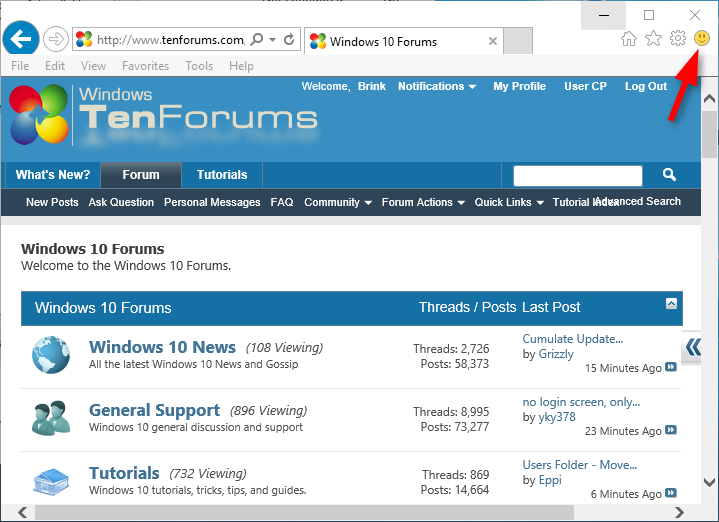719x522 pixels.
Task: Expand the Community dropdown menu
Action: tap(337, 202)
